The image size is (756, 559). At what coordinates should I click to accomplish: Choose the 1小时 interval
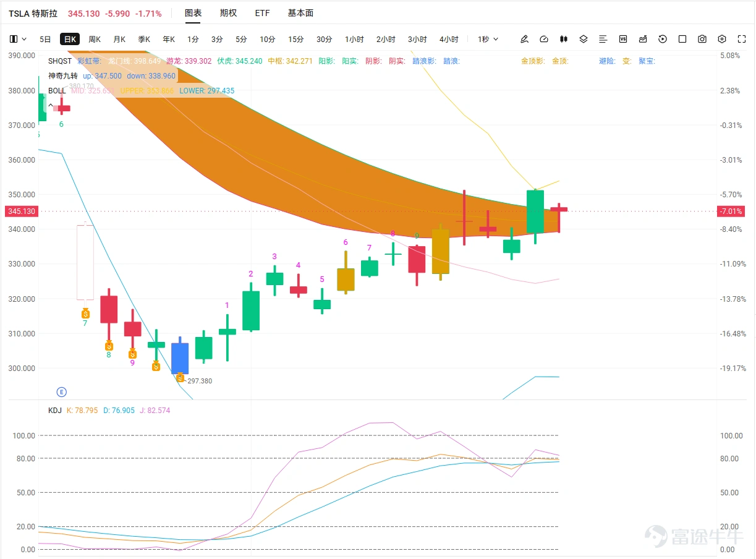[354, 39]
